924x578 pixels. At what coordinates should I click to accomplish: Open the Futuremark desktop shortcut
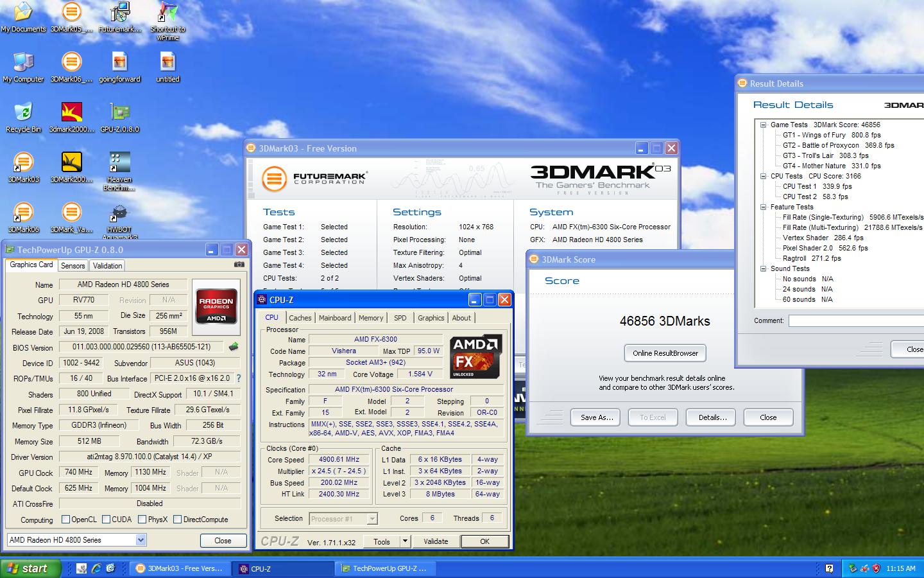119,17
